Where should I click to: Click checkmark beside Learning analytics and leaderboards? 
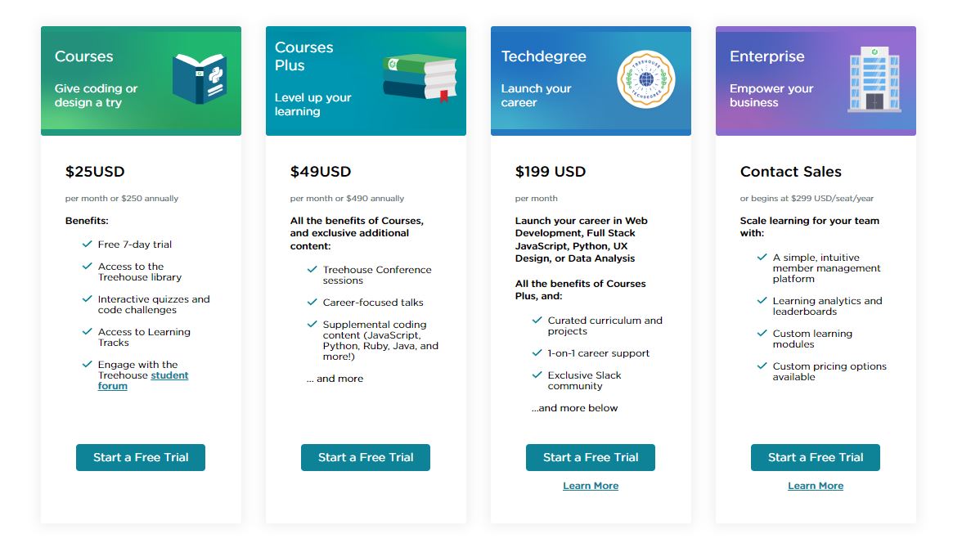[x=762, y=300]
